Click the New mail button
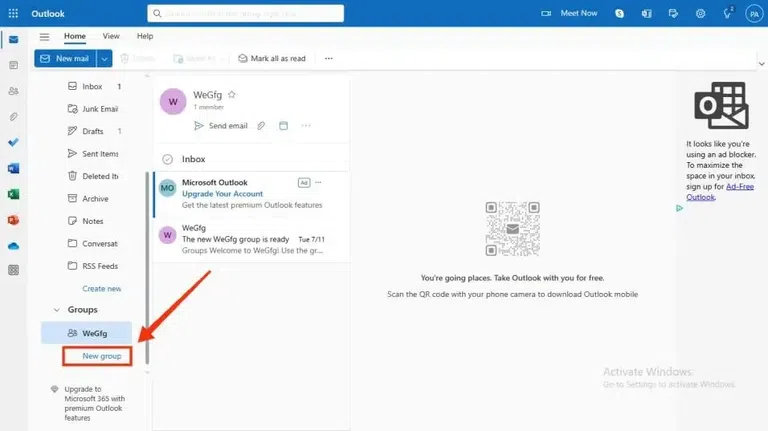768x431 pixels. [65, 59]
